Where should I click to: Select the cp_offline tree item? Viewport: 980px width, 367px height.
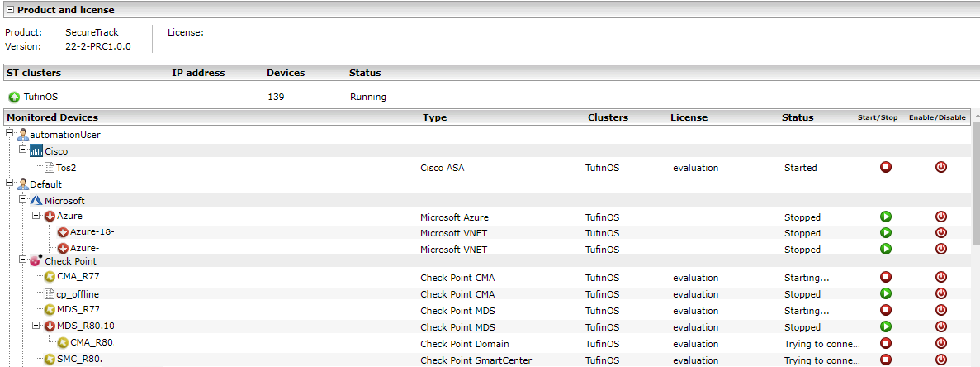(x=78, y=294)
